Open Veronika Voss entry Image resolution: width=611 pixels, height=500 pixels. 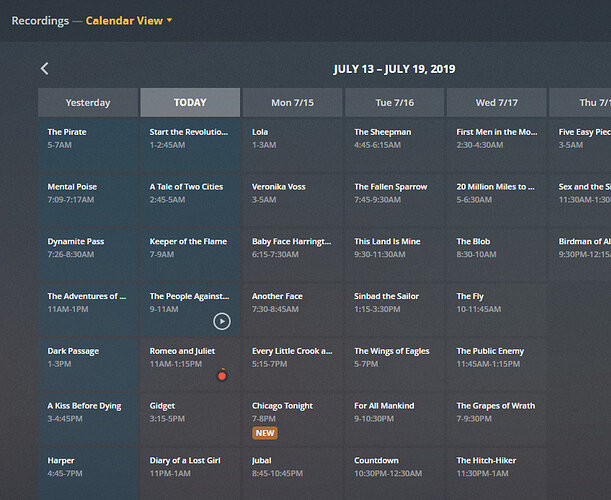click(292, 200)
